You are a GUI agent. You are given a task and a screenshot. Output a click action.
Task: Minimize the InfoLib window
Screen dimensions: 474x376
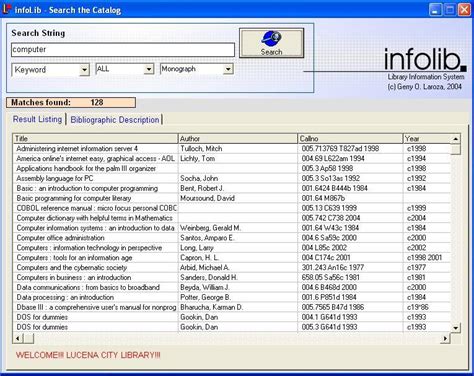click(435, 10)
